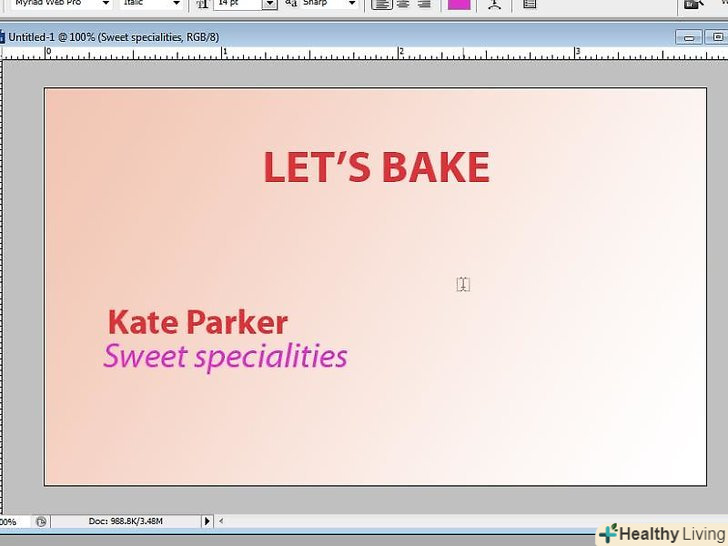The width and height of the screenshot is (728, 546).
Task: Click the font size icon beside 14 pt
Action: click(x=202, y=4)
